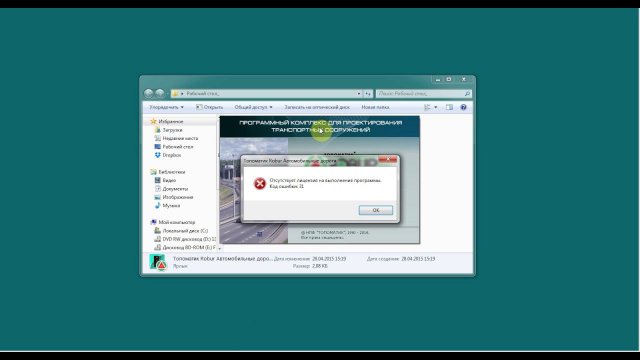
Task: Click Записать на оптический диск
Action: [317, 107]
